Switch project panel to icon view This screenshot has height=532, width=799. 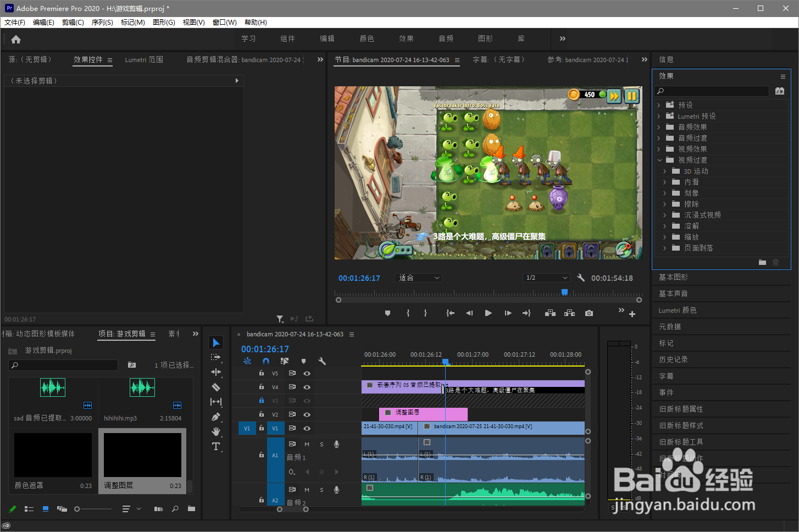(x=46, y=509)
